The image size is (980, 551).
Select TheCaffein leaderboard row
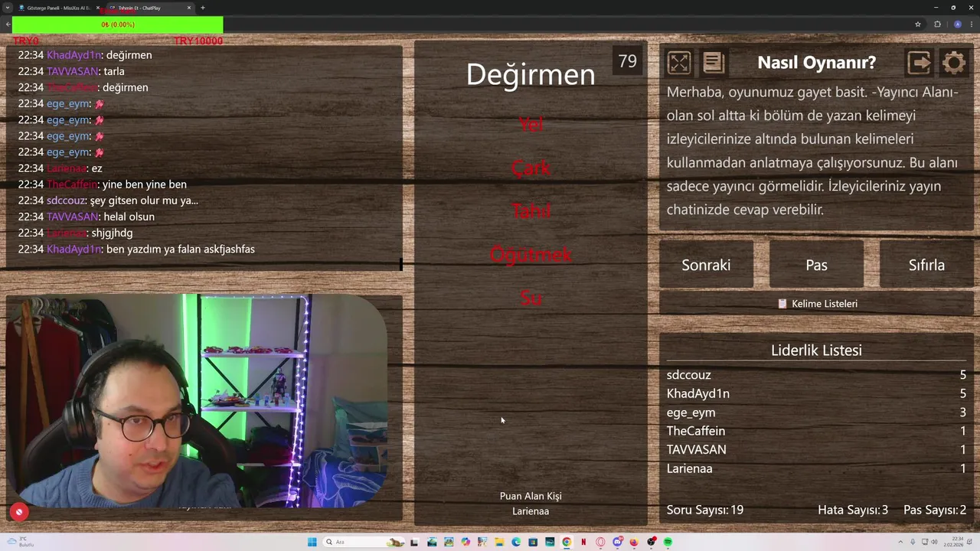pos(816,431)
